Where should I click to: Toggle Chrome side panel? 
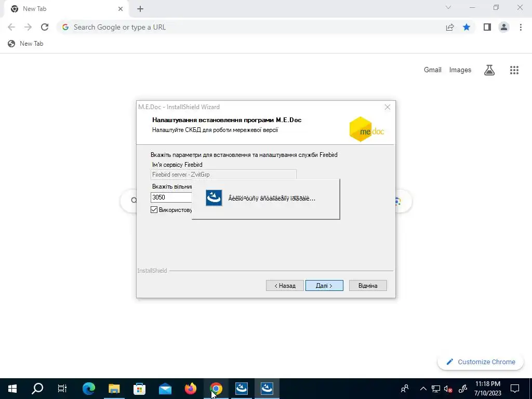point(487,27)
